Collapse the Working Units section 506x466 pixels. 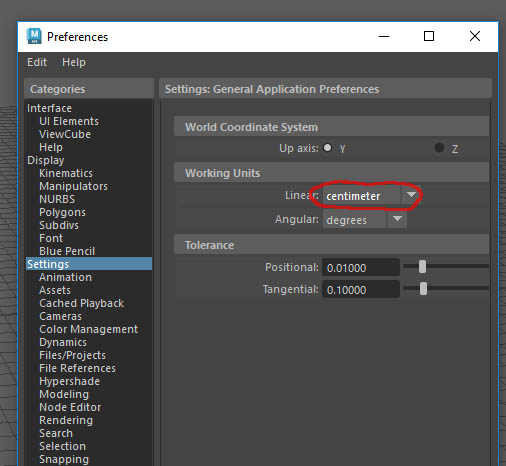point(331,173)
